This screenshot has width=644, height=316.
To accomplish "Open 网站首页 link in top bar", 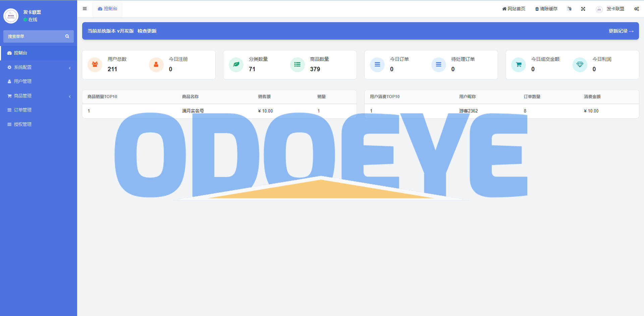I will (x=514, y=9).
